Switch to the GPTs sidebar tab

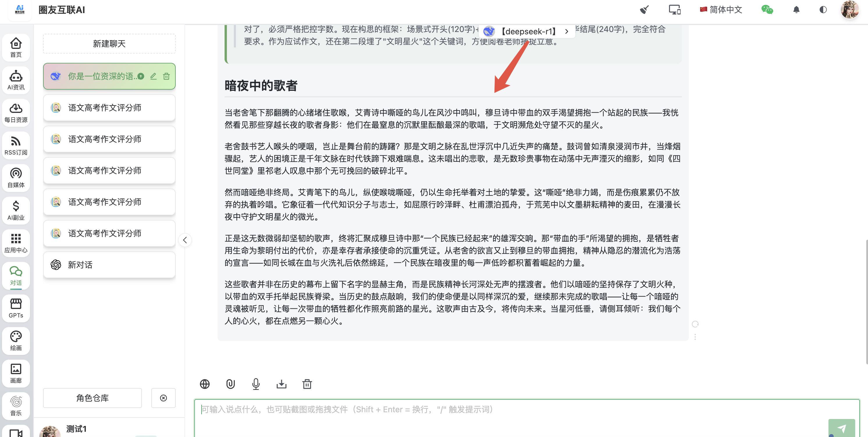pos(16,308)
